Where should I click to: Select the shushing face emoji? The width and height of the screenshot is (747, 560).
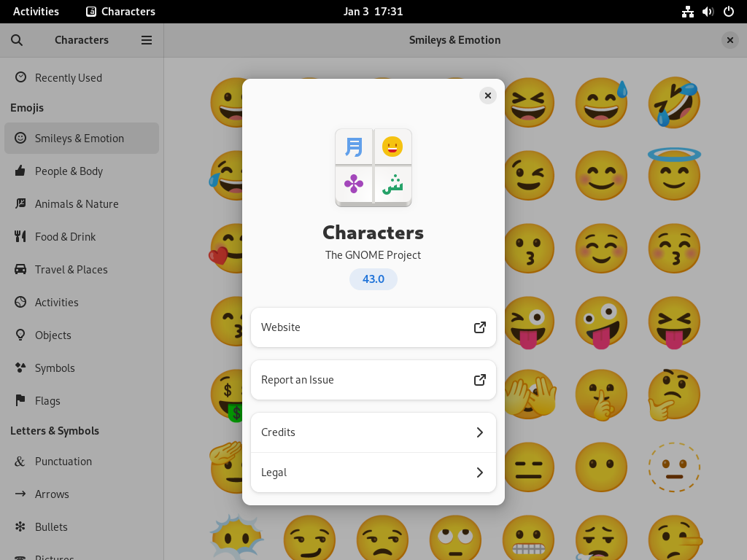pos(602,394)
